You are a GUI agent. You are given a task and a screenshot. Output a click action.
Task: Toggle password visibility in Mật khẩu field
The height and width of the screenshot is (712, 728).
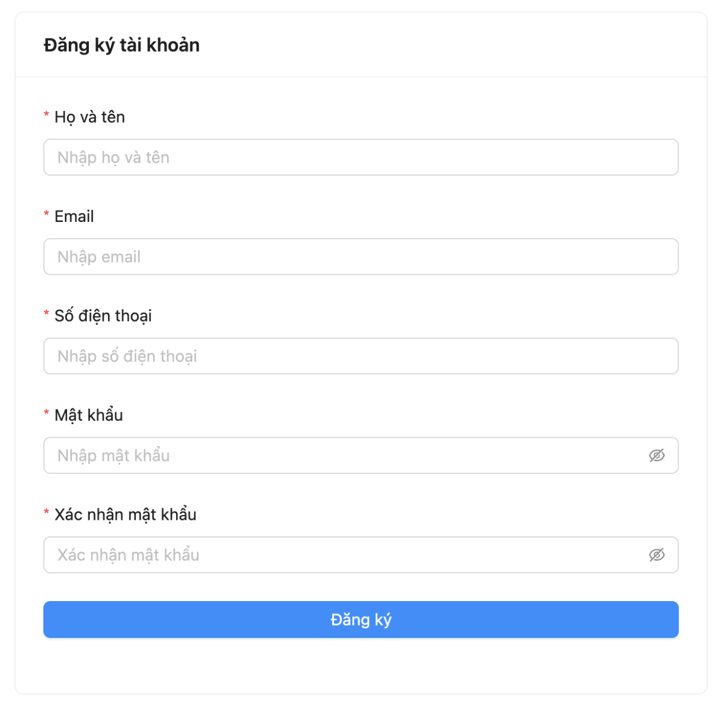click(656, 456)
